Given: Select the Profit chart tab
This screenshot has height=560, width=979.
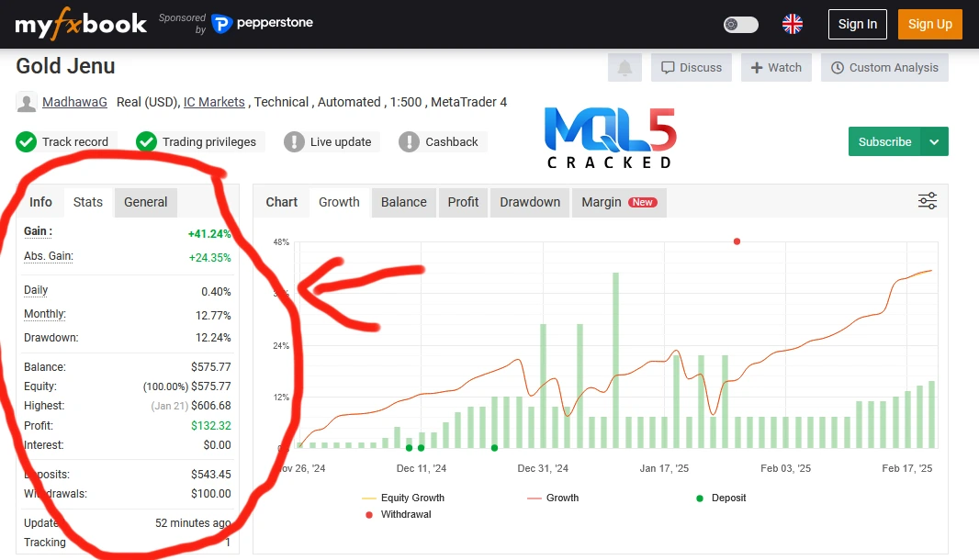Looking at the screenshot, I should click(x=463, y=202).
